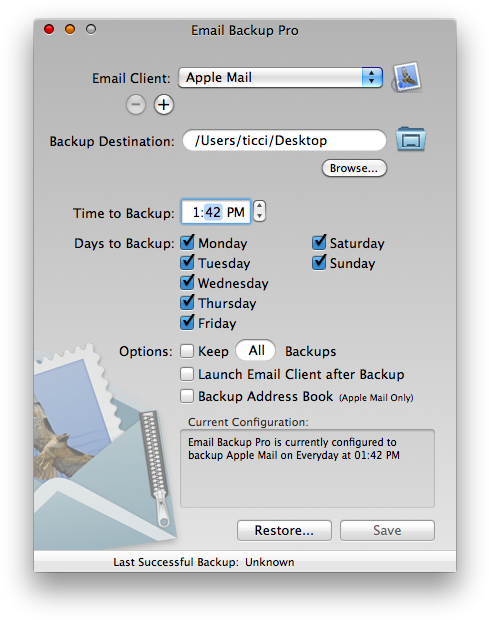Screen dimensions: 489x620
Task: Click the All backups count field
Action: click(256, 350)
